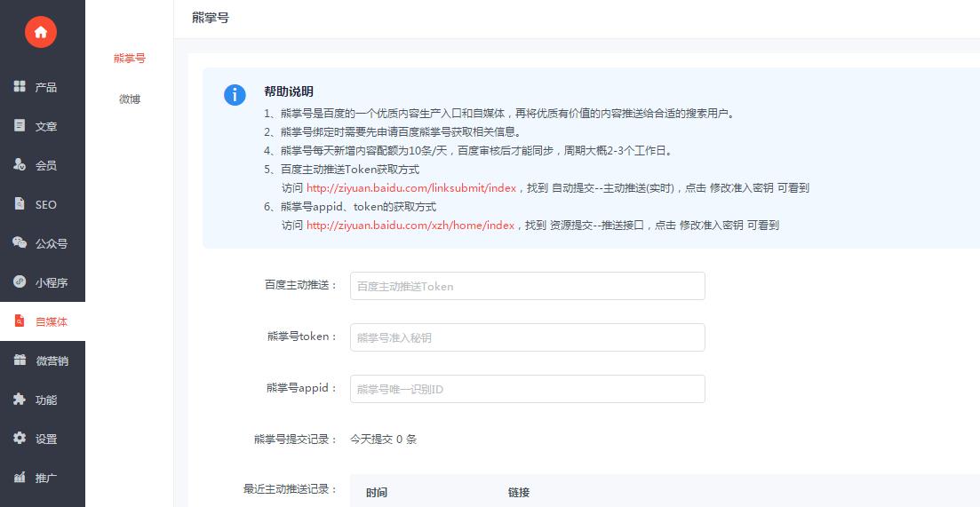Click help line 5 百度主动推送Token获取方式
The width and height of the screenshot is (980, 507).
tap(341, 170)
